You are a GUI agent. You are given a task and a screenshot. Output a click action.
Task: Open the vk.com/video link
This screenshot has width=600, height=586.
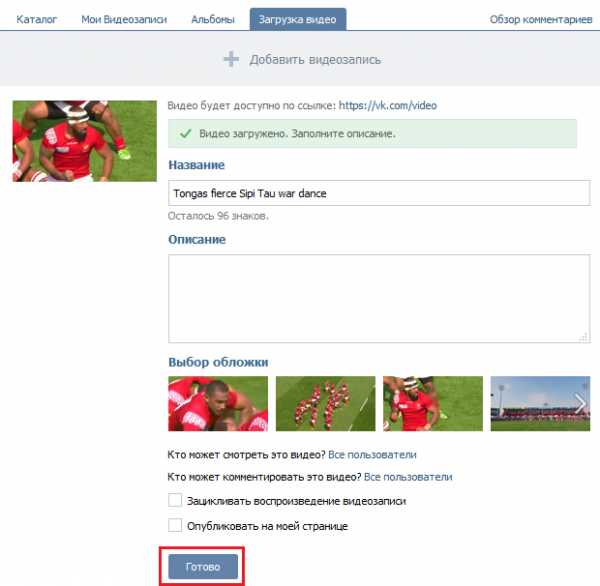click(x=388, y=105)
